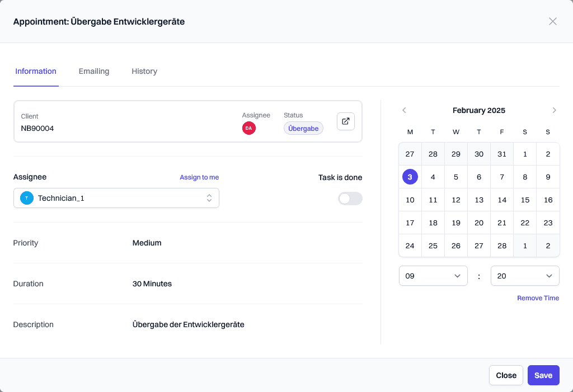Screen dimensions: 573x392
Task: Expand the minutes dropdown showing 20
Action: coord(525,276)
